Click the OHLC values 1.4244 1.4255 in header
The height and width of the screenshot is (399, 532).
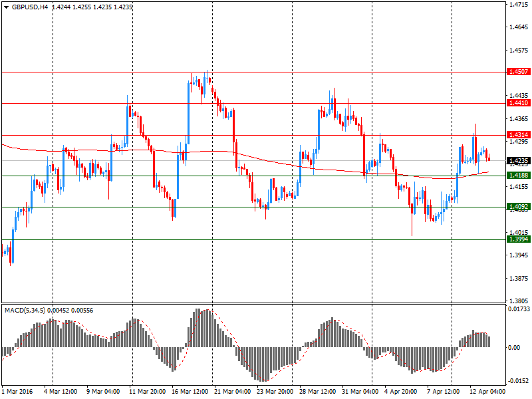71,7
